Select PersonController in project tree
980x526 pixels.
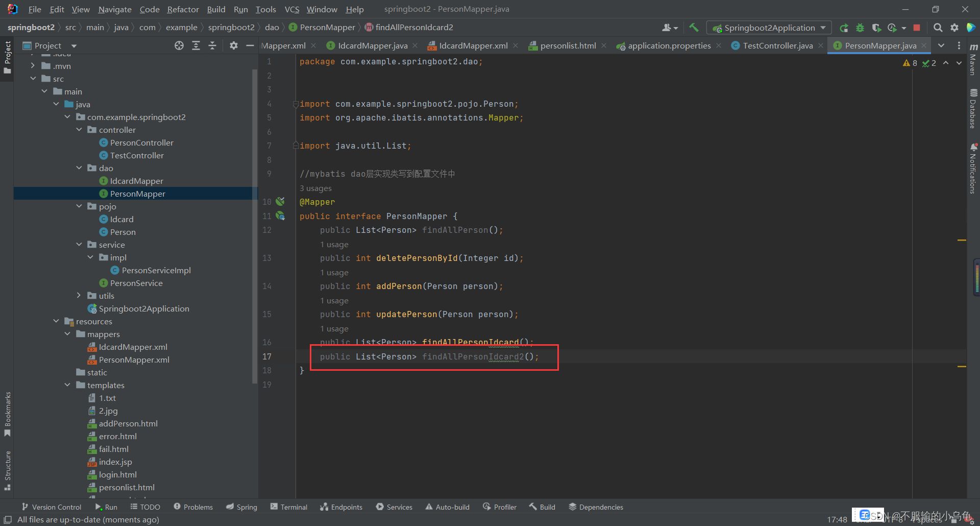click(x=141, y=142)
